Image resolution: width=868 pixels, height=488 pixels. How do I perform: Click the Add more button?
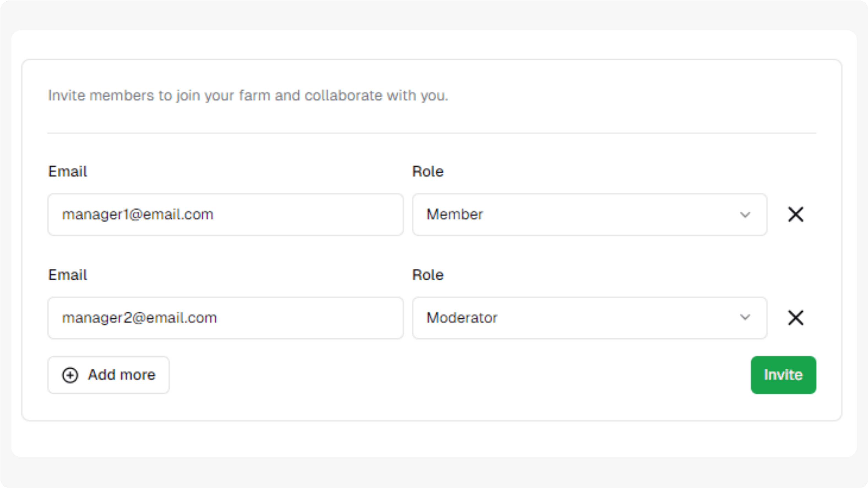click(109, 375)
